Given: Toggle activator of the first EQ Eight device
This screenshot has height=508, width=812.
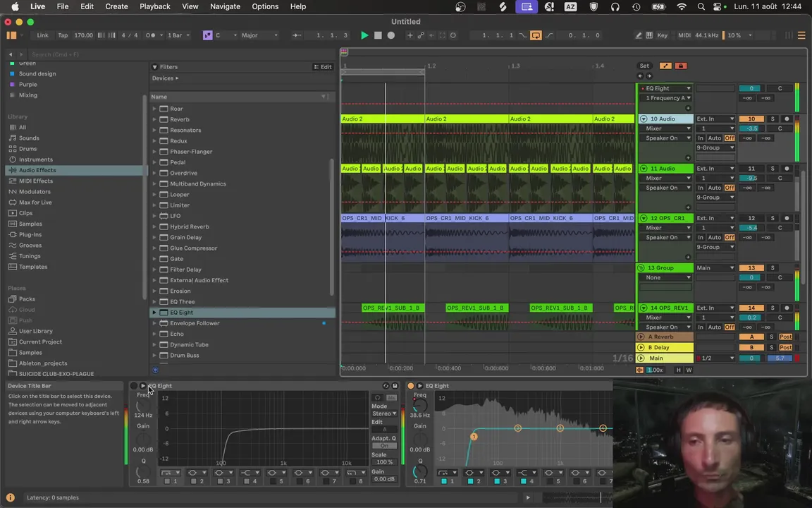Looking at the screenshot, I should point(134,386).
